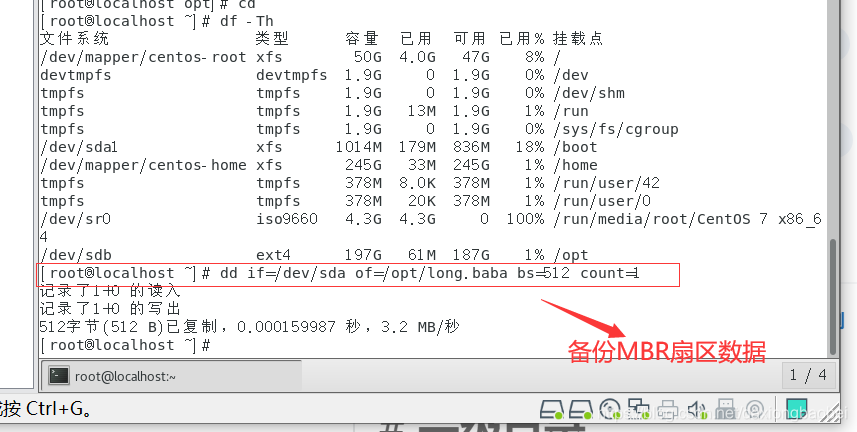Click the /boot mount point
This screenshot has height=432, width=857.
pyautogui.click(x=576, y=147)
